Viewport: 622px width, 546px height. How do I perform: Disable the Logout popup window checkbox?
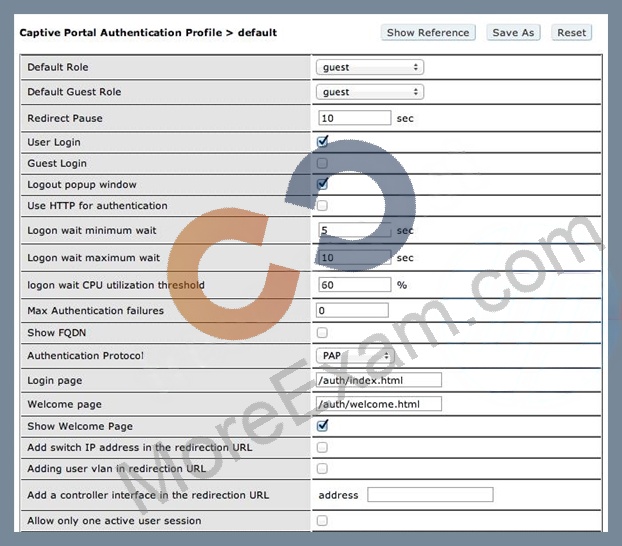(322, 184)
